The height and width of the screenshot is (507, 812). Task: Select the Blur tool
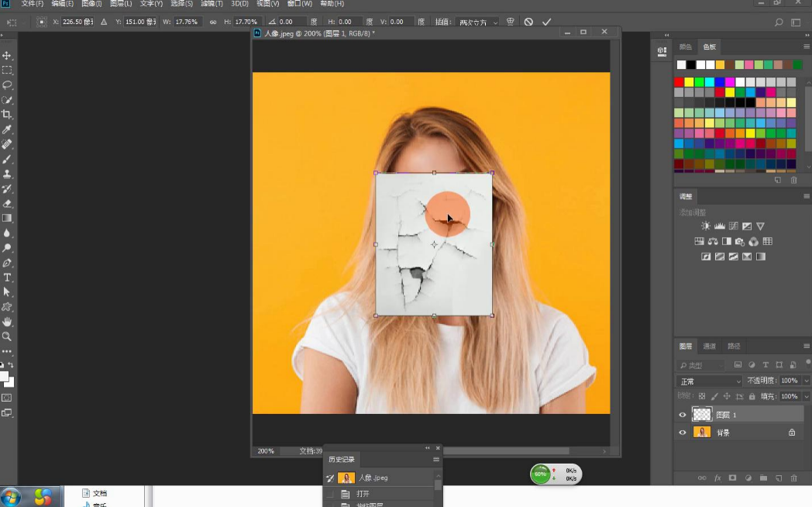7,233
